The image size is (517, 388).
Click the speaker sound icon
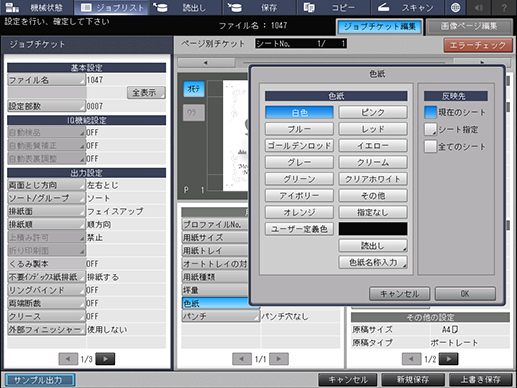point(479,7)
